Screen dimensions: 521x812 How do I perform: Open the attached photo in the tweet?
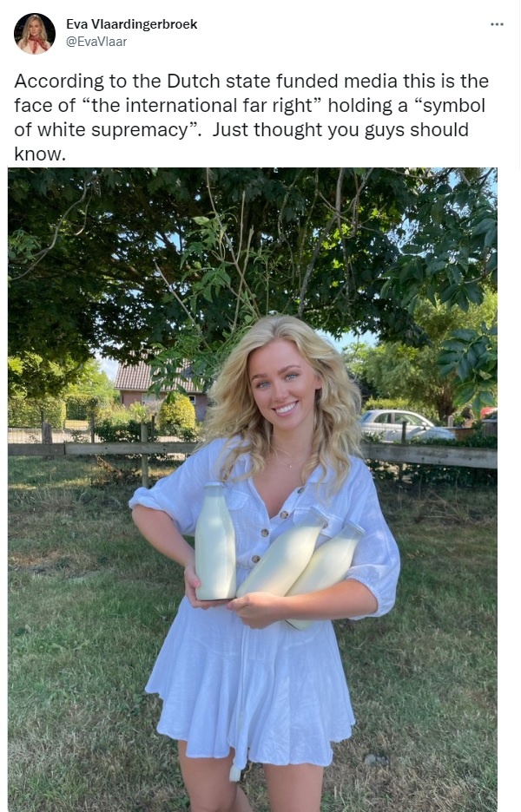[253, 489]
